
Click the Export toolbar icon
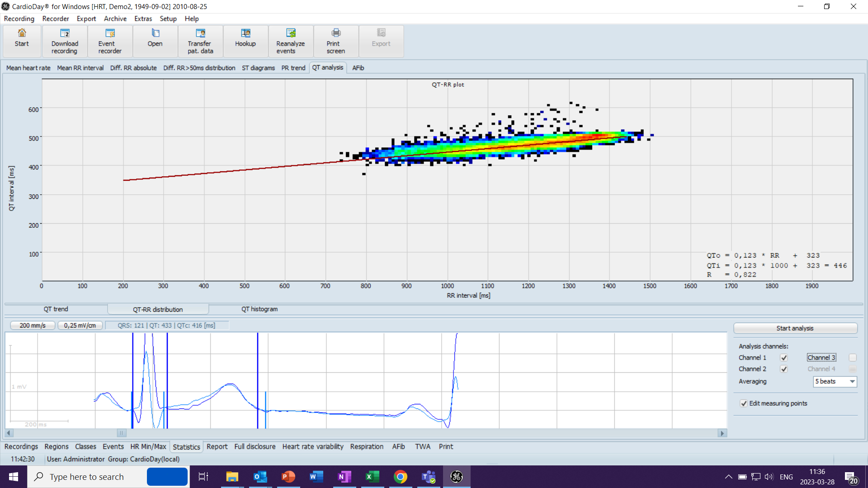[x=381, y=41]
